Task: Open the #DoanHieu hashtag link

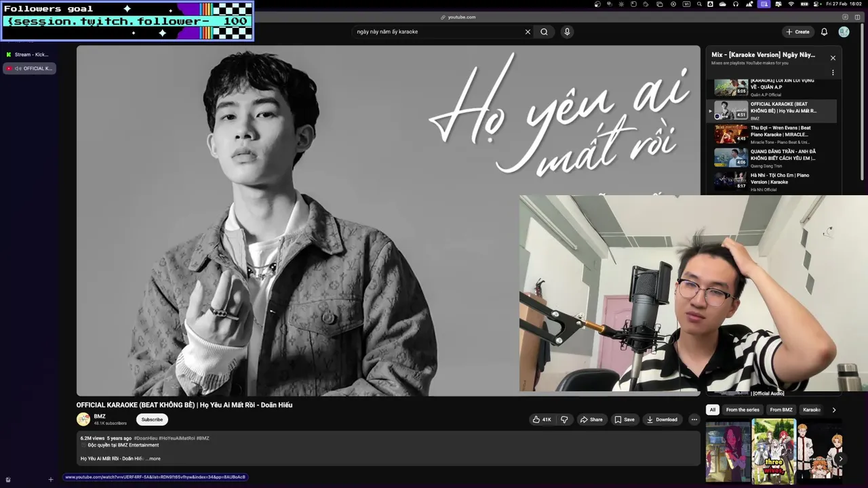Action: click(145, 439)
